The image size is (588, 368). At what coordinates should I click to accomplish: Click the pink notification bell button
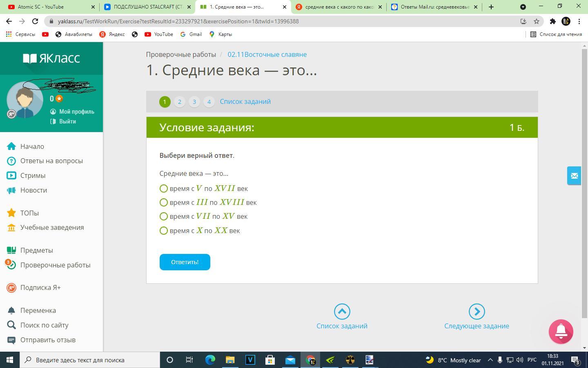[561, 332]
